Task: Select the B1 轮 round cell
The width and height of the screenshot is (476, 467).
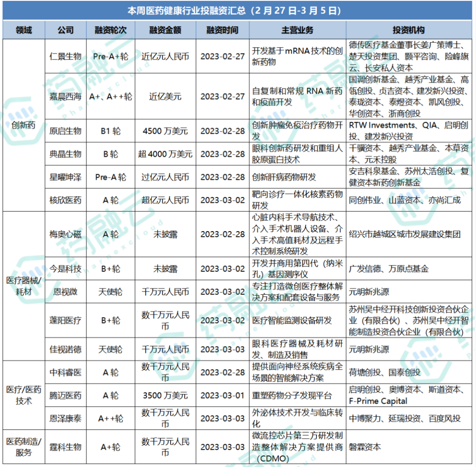Action: point(111,131)
